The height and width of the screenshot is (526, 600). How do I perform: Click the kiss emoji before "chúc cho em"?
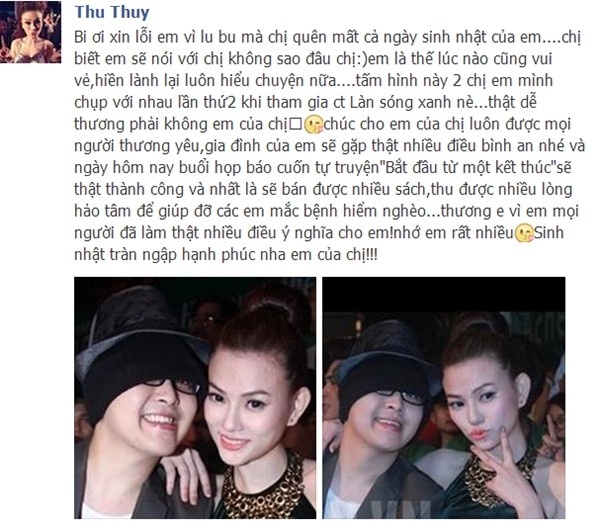(313, 124)
